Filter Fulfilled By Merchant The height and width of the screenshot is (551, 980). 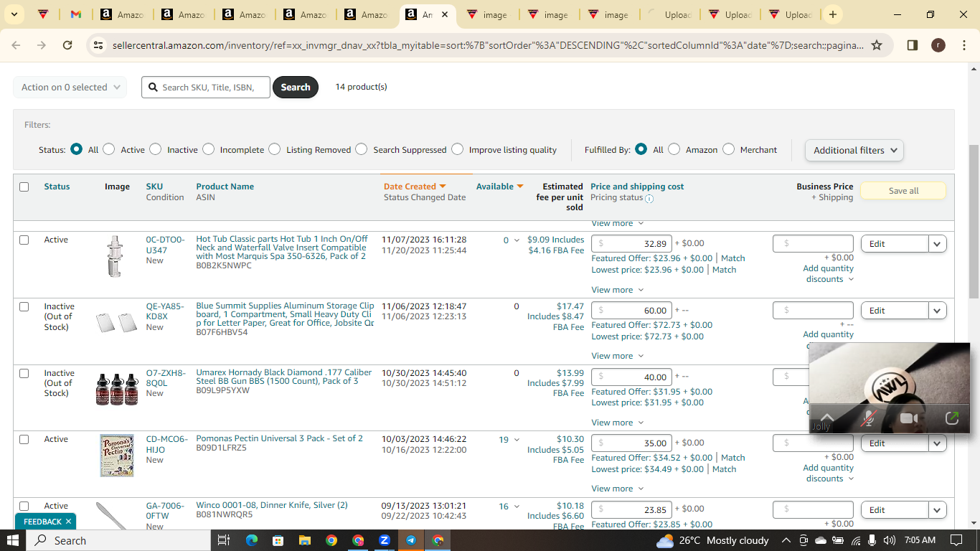pyautogui.click(x=729, y=149)
